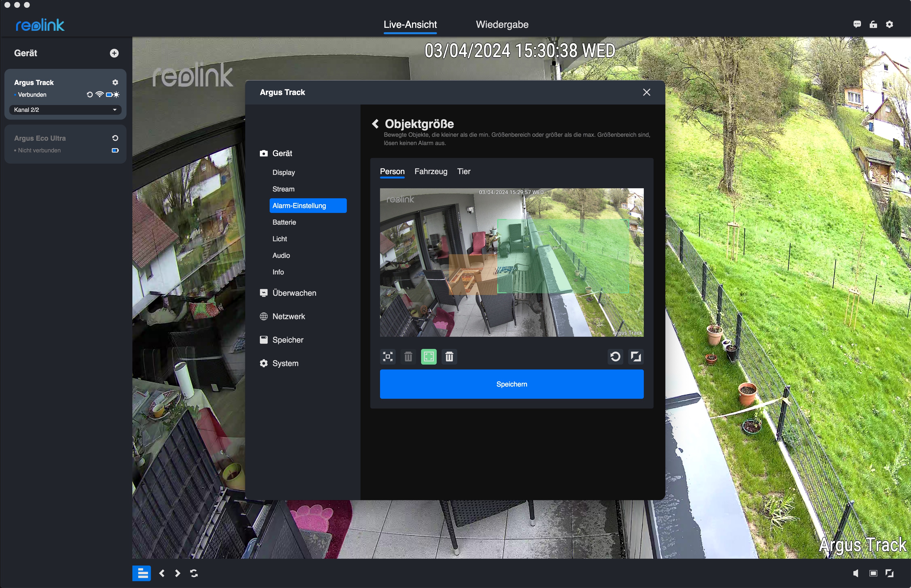Switch to the Fahrzeug tab
The width and height of the screenshot is (911, 588).
click(431, 171)
